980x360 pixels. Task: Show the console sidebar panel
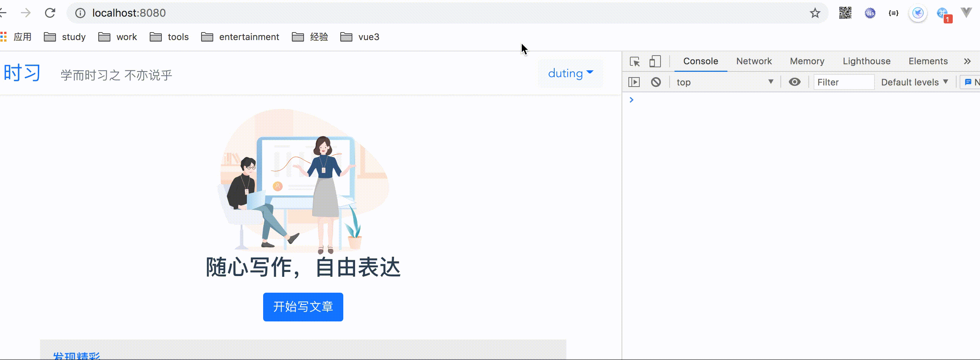[634, 82]
